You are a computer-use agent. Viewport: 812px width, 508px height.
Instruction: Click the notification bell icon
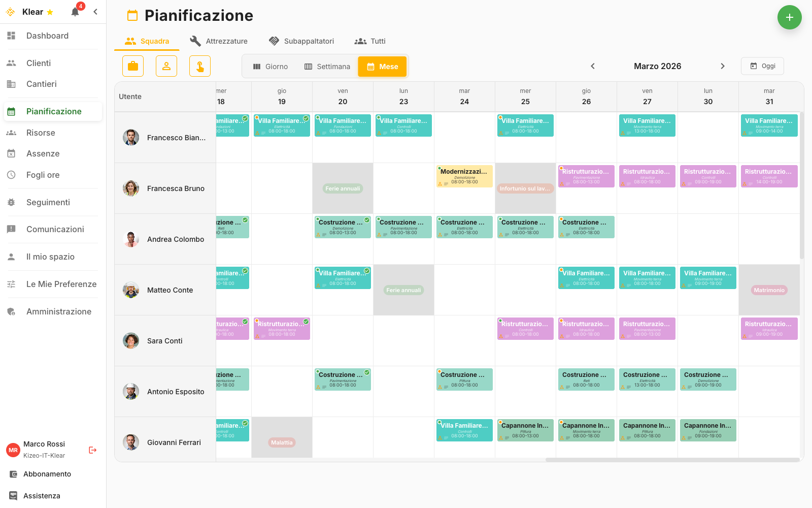75,12
